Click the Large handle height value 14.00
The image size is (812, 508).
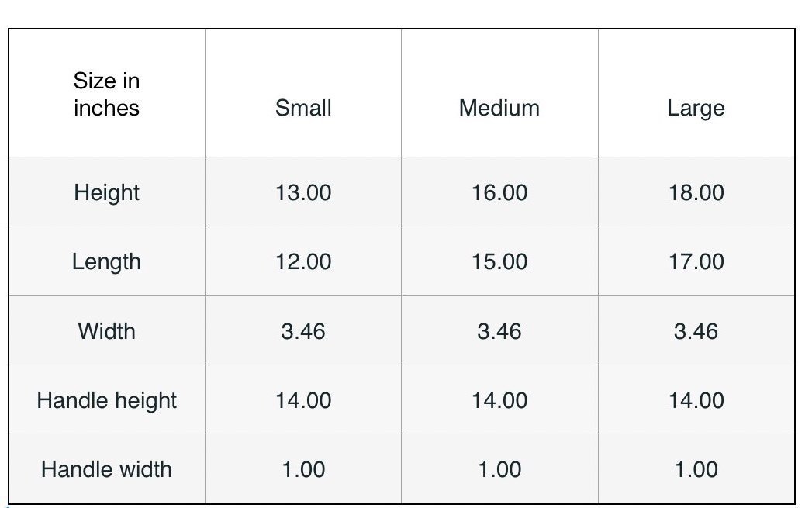point(696,400)
